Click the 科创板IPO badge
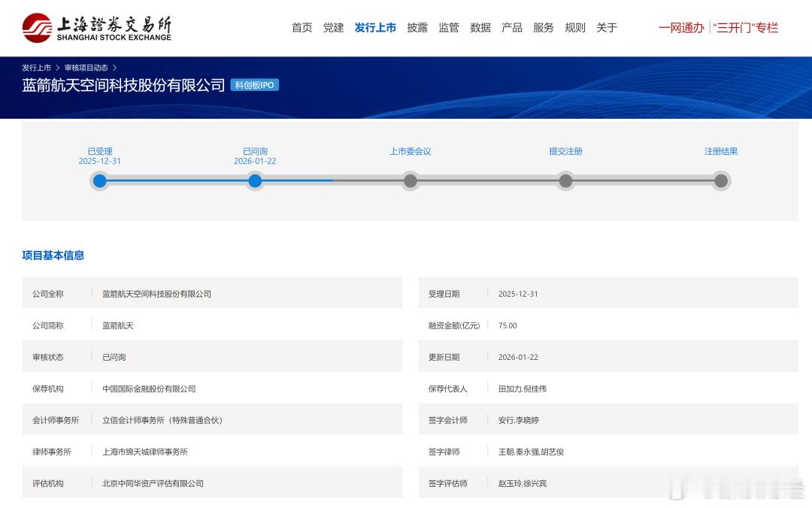This screenshot has width=812, height=508. tap(254, 85)
